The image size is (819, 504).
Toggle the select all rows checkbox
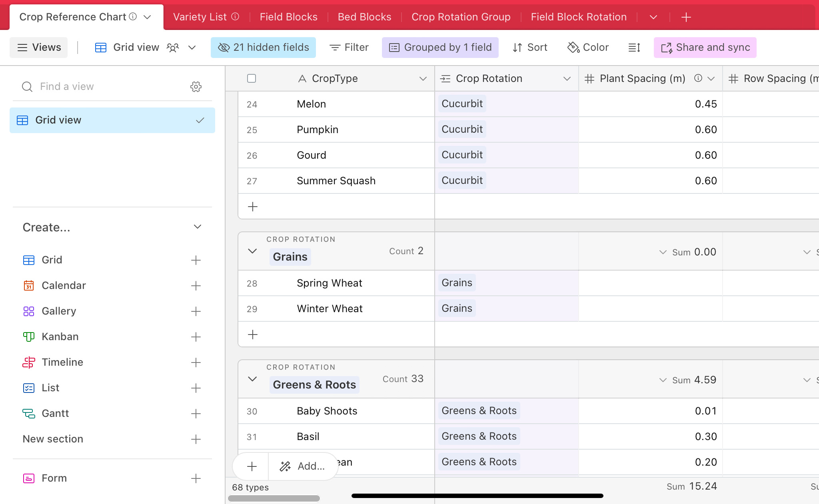coord(252,78)
